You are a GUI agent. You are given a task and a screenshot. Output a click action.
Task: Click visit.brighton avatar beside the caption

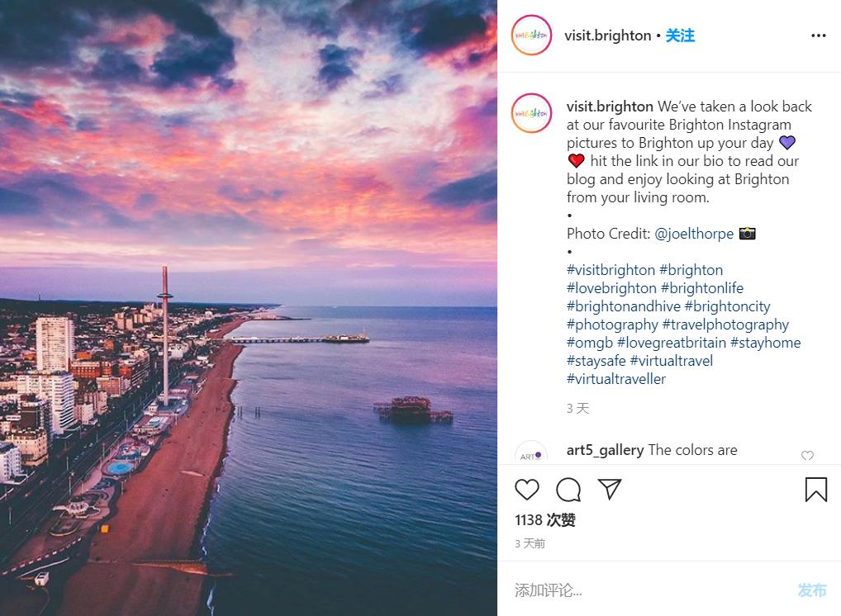pyautogui.click(x=531, y=113)
